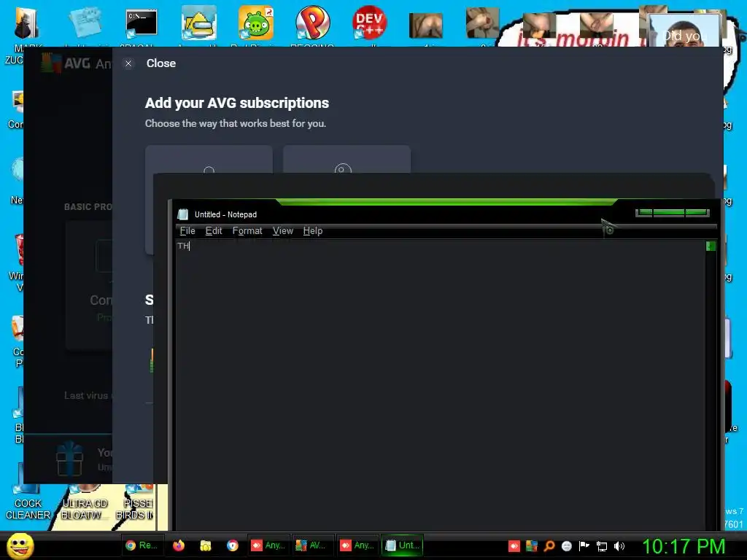The width and height of the screenshot is (747, 560).
Task: Open the ULTRA CD BLOATW desktop icon
Action: click(85, 503)
